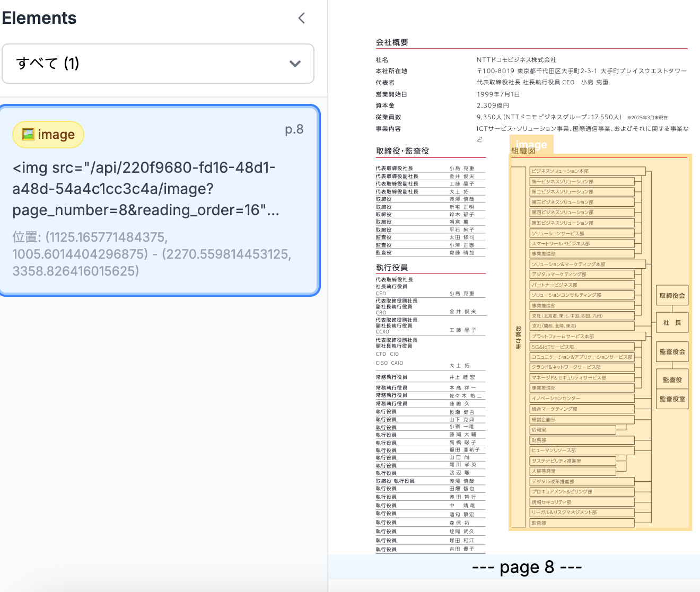This screenshot has width=700, height=592.
Task: Click the 第三ビジネスソリューション部 box
Action: pyautogui.click(x=582, y=202)
